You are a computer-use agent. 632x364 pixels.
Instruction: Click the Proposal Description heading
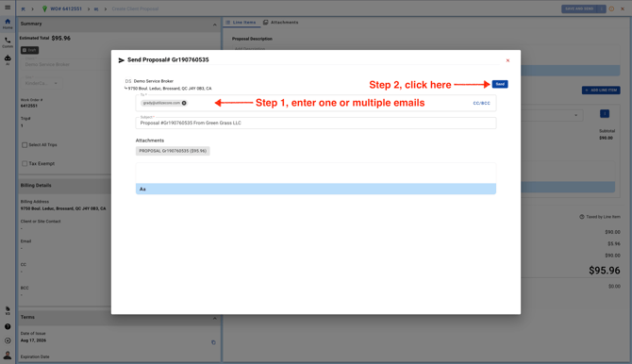click(252, 39)
